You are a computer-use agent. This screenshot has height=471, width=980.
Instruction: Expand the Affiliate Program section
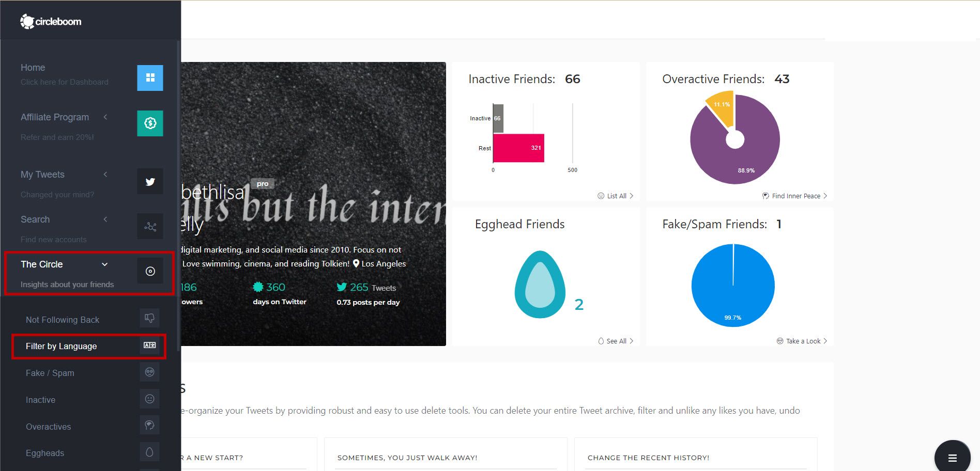(x=105, y=117)
